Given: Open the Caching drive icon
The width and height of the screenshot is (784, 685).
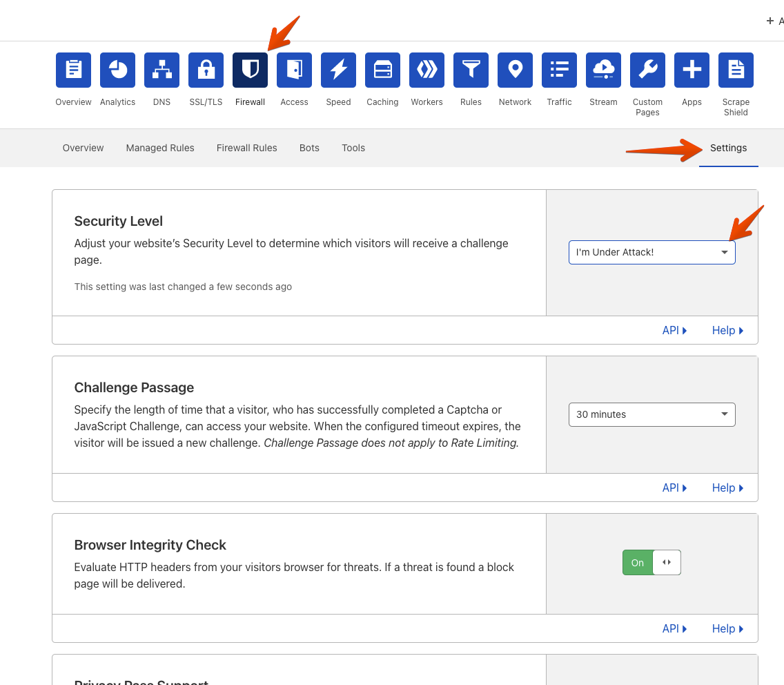Looking at the screenshot, I should pyautogui.click(x=382, y=70).
